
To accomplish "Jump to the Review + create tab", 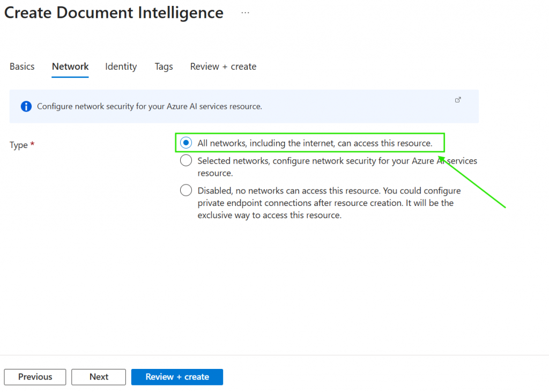I will coord(223,66).
